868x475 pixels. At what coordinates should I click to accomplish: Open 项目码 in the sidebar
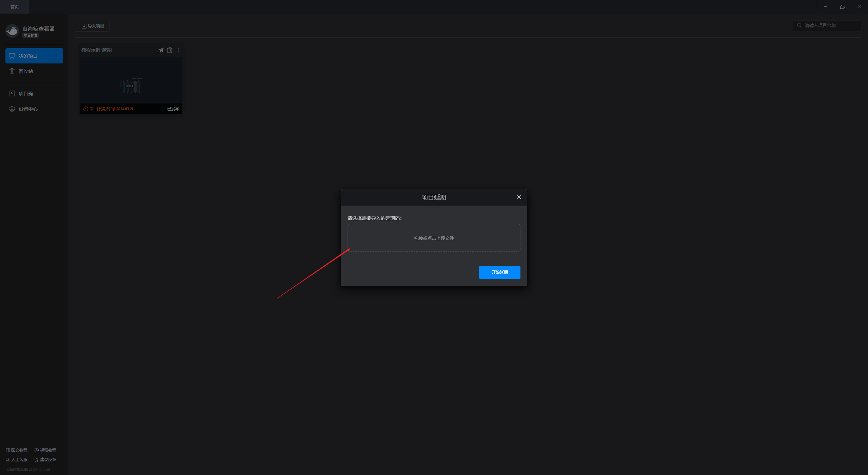coord(25,94)
